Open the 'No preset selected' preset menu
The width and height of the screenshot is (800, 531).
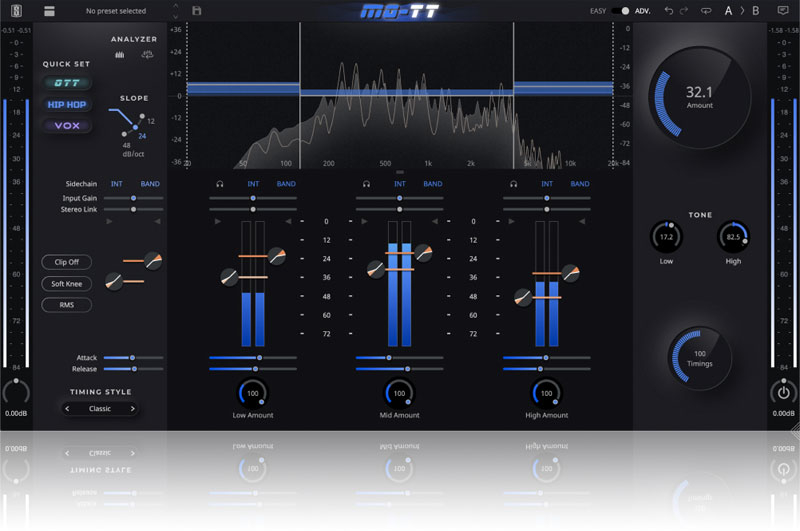[x=115, y=11]
